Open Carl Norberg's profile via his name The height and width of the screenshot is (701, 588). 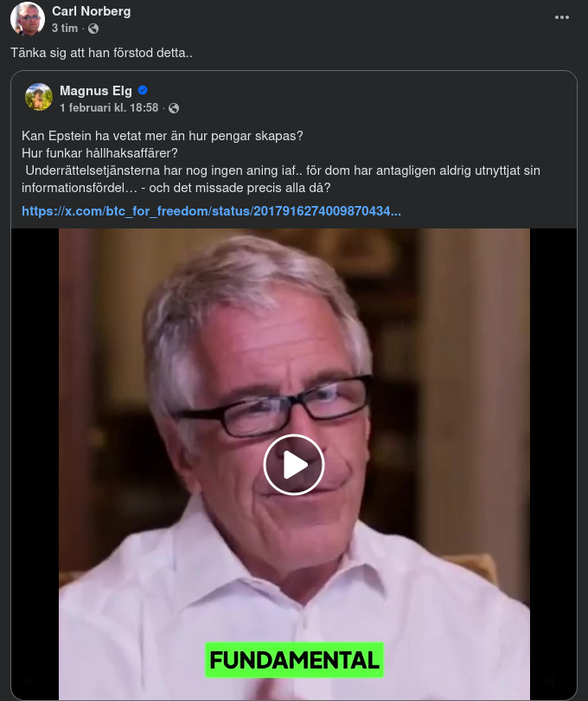[x=91, y=11]
